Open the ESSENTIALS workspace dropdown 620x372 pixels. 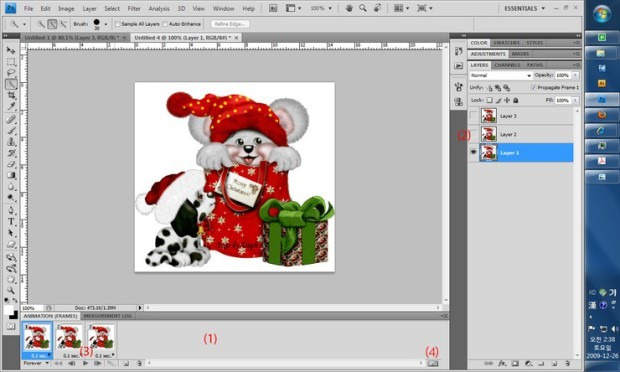point(524,8)
